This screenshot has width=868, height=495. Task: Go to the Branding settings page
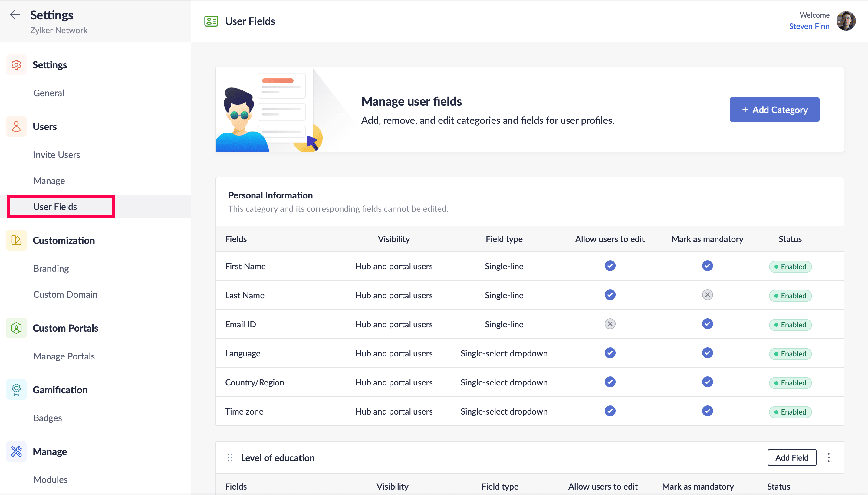51,269
